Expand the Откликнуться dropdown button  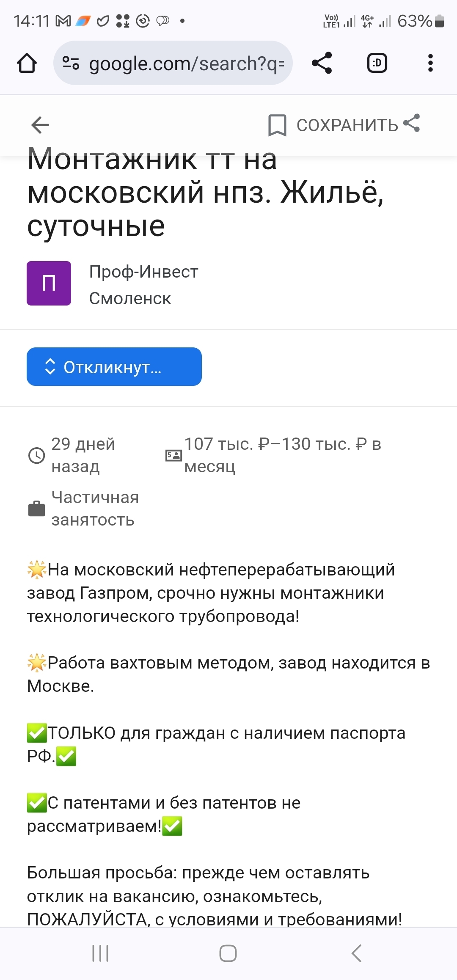coord(114,366)
